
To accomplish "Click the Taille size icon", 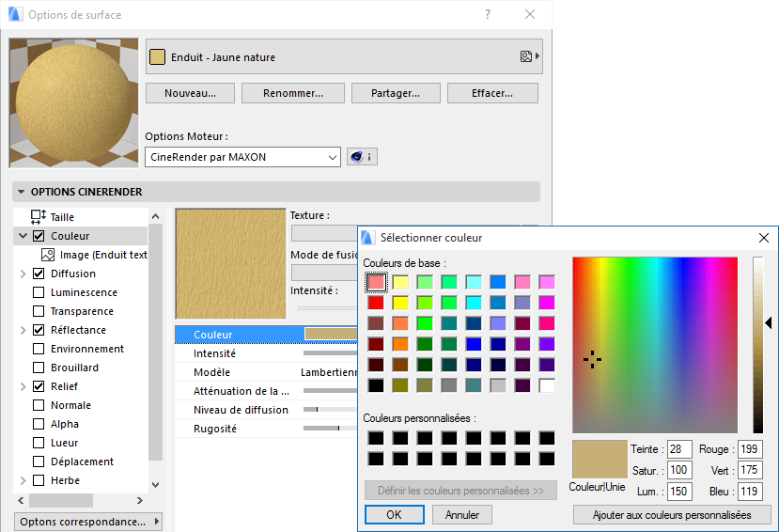I will tap(39, 217).
